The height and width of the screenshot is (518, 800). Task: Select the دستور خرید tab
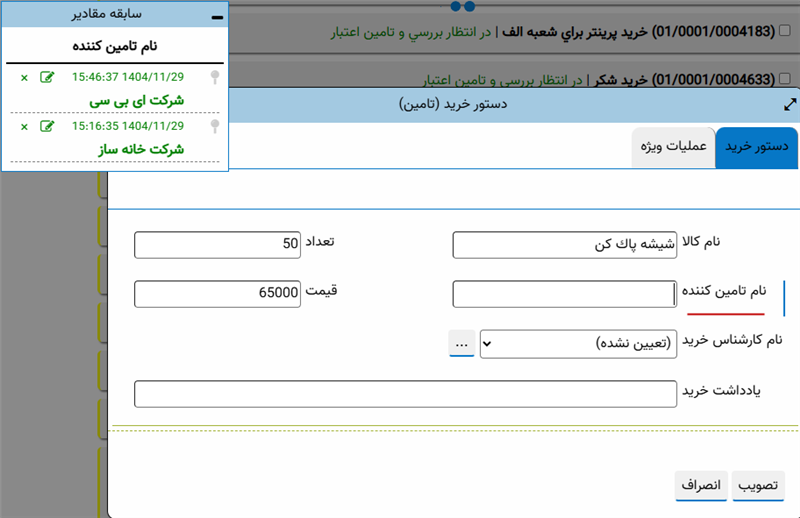pos(757,146)
